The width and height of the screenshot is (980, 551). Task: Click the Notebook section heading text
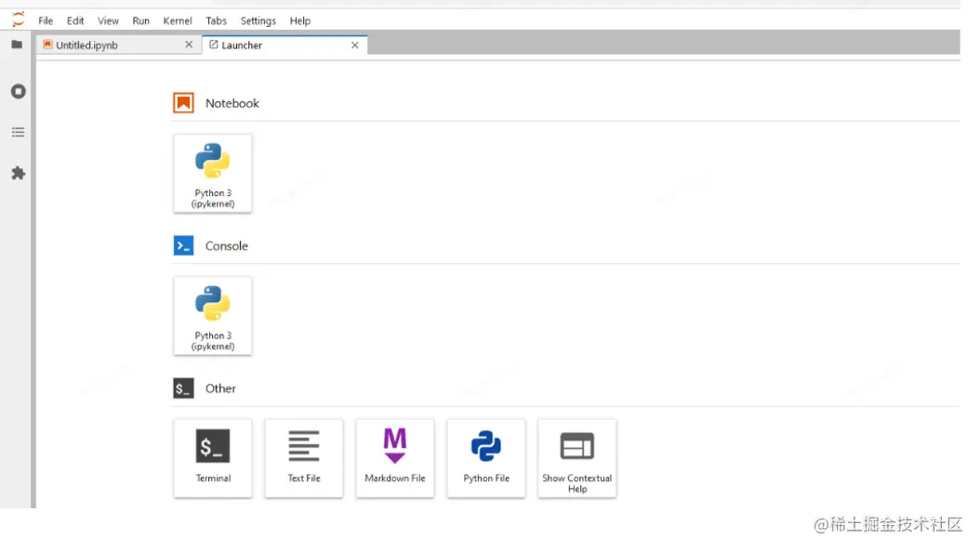[x=232, y=103]
